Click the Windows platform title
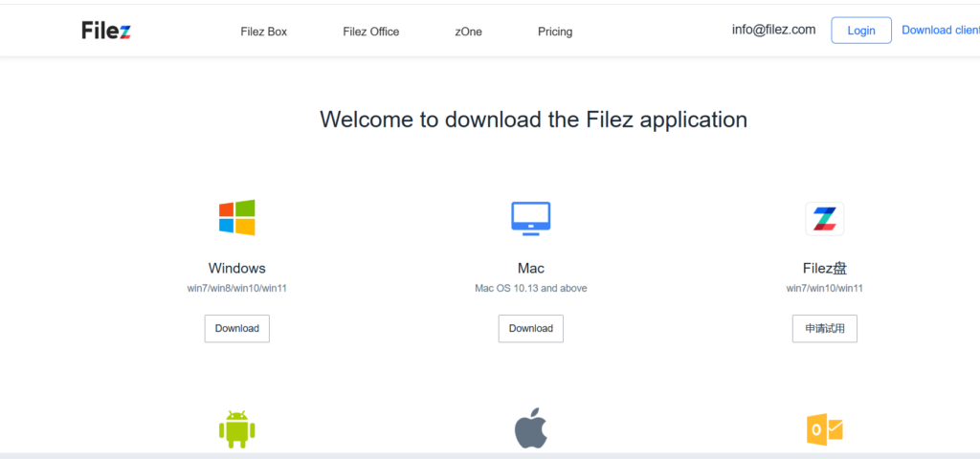This screenshot has height=459, width=980. point(236,269)
